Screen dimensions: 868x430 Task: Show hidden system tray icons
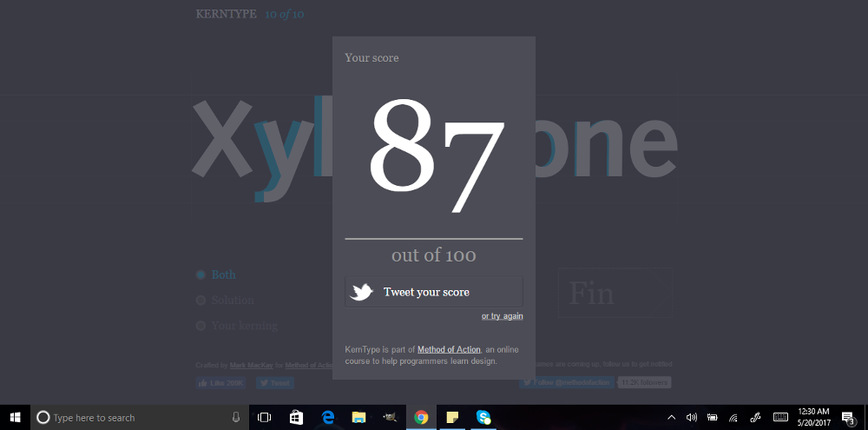pyautogui.click(x=672, y=418)
